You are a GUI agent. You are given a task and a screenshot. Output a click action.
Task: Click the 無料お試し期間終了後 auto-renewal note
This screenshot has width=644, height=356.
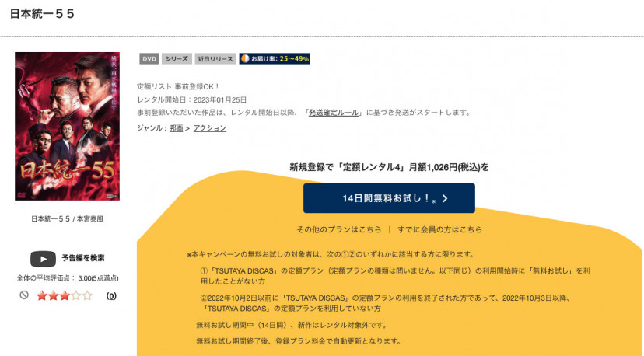point(299,340)
